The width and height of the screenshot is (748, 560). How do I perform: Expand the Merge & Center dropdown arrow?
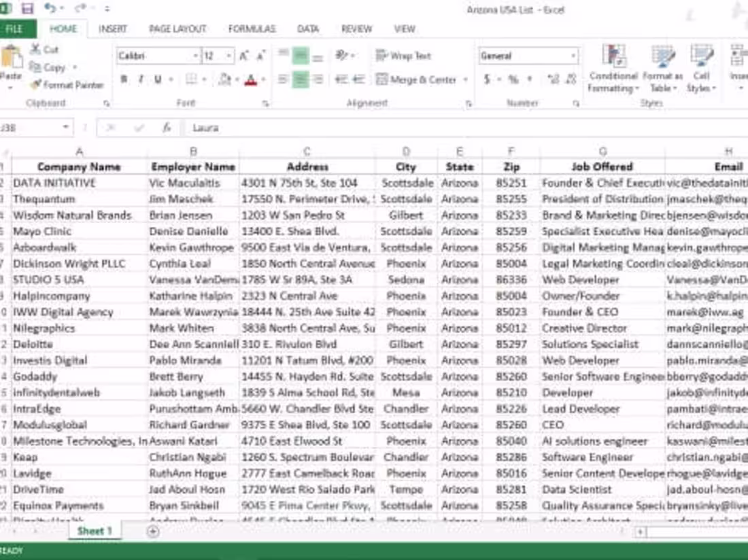coord(465,80)
